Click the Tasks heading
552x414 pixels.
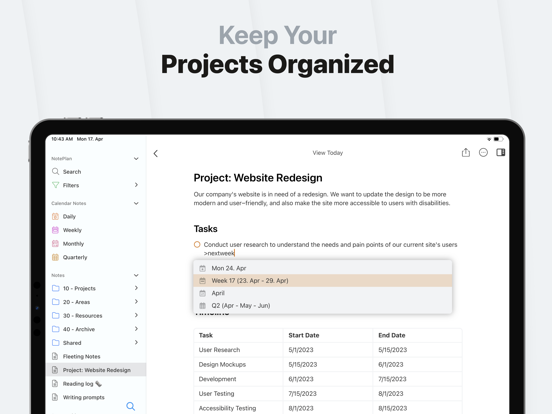tap(206, 229)
